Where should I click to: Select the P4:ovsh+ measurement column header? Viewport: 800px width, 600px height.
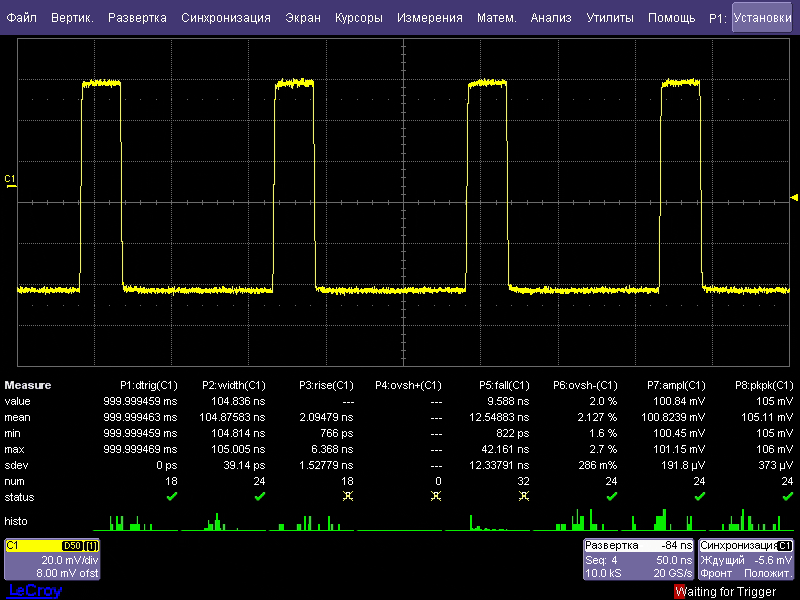pyautogui.click(x=408, y=385)
